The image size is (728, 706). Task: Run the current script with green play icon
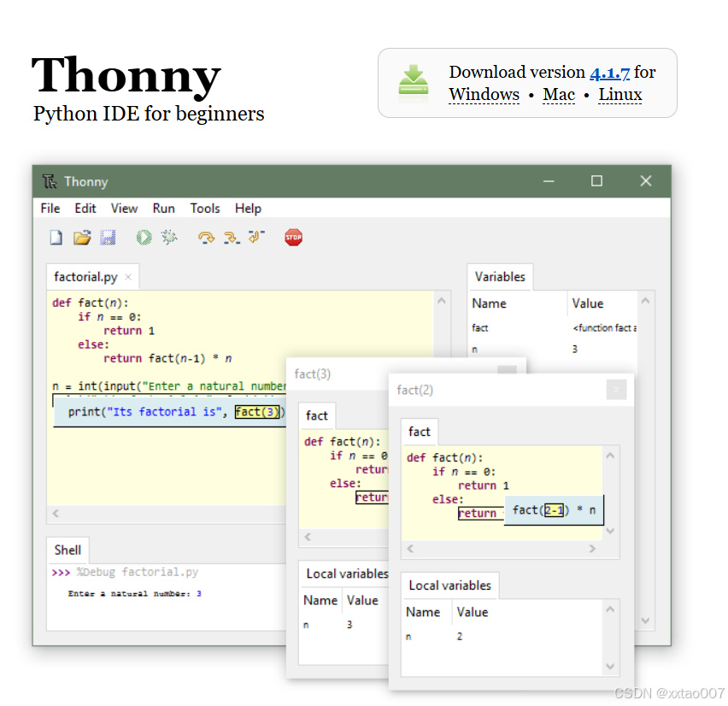click(144, 237)
